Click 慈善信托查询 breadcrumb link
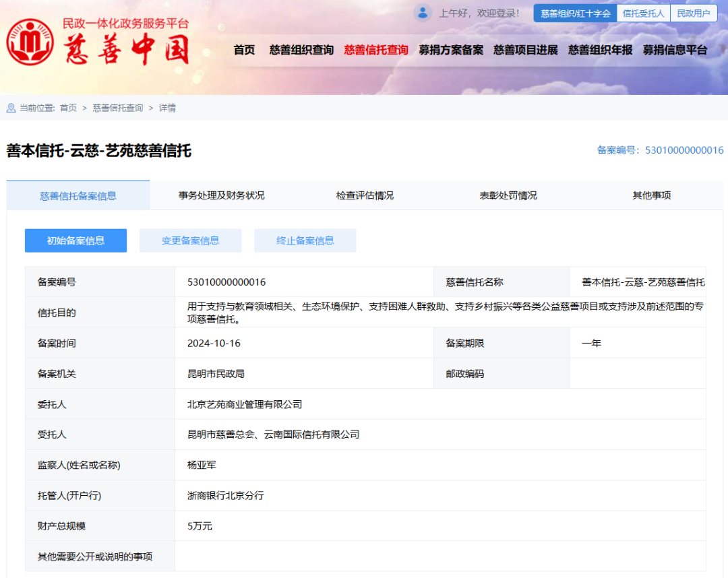This screenshot has width=728, height=578. [x=118, y=108]
